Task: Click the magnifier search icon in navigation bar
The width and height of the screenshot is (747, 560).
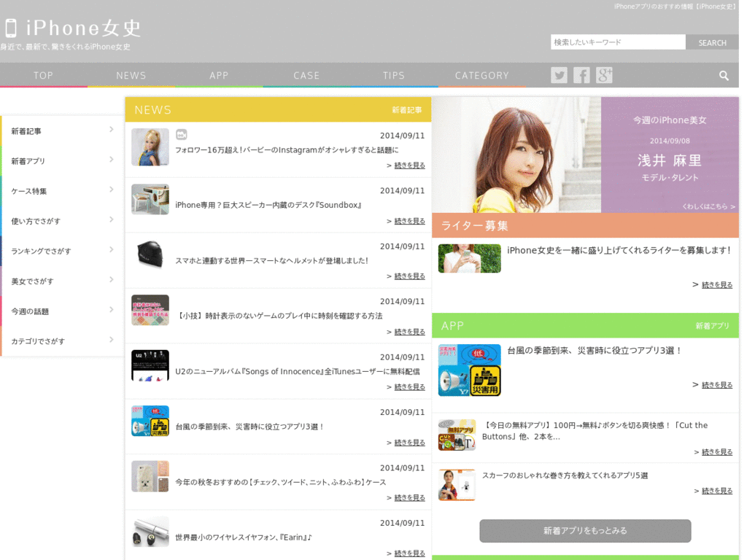Action: 724,76
